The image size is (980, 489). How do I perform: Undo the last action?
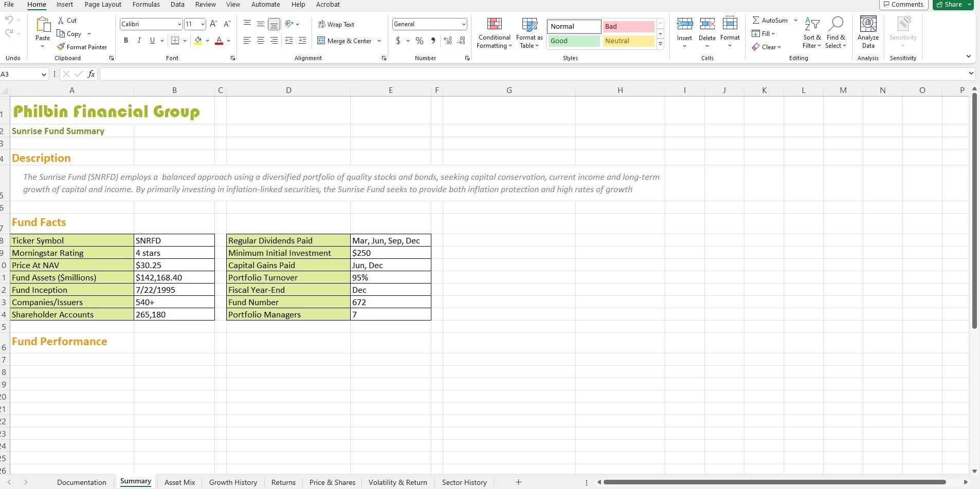click(x=9, y=21)
